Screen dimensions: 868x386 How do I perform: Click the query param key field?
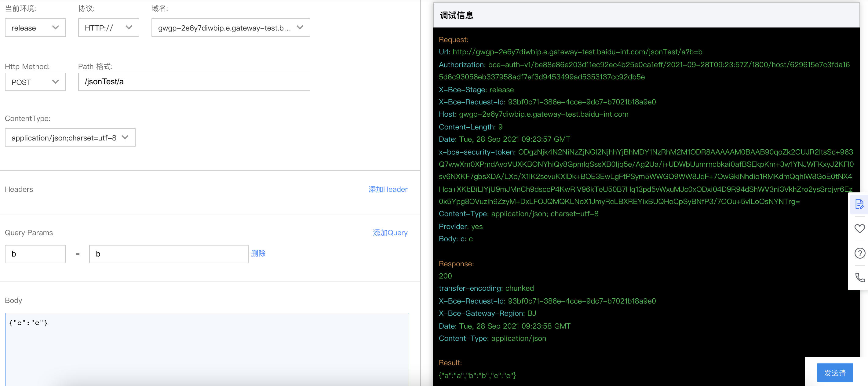[x=35, y=254]
